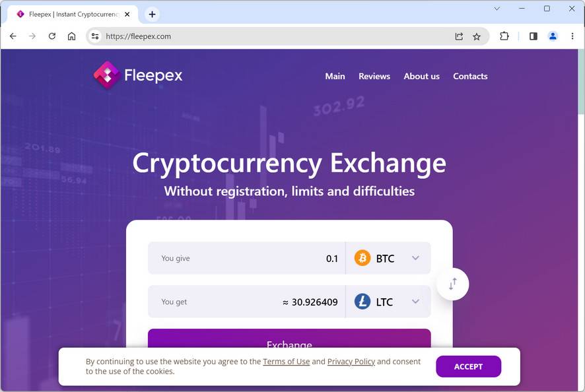Open the Chrome profile avatar

[x=553, y=36]
